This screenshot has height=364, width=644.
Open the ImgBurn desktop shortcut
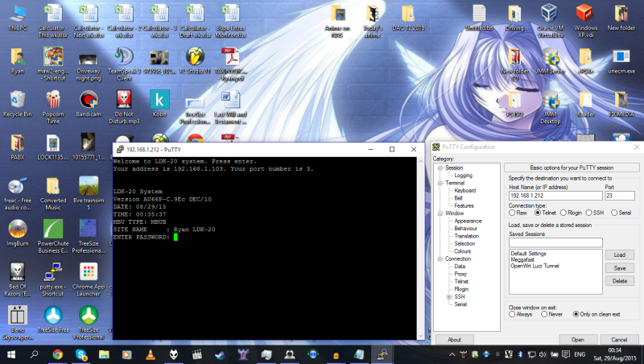point(18,234)
